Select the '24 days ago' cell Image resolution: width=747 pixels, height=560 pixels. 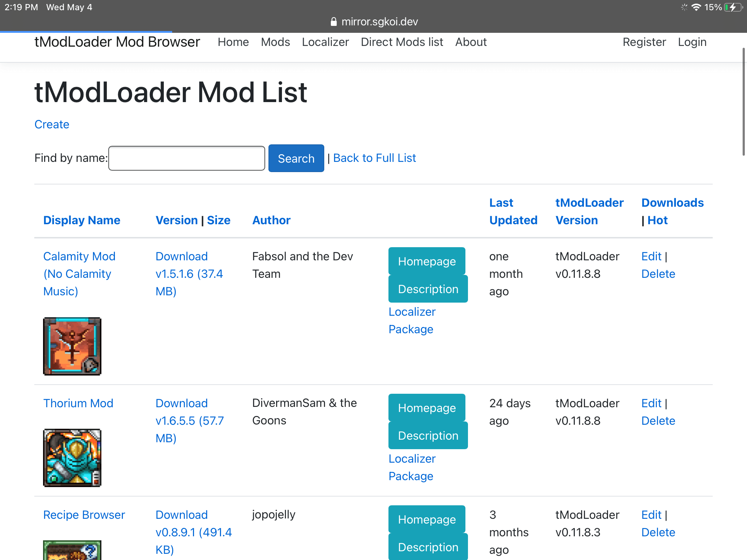point(510,412)
